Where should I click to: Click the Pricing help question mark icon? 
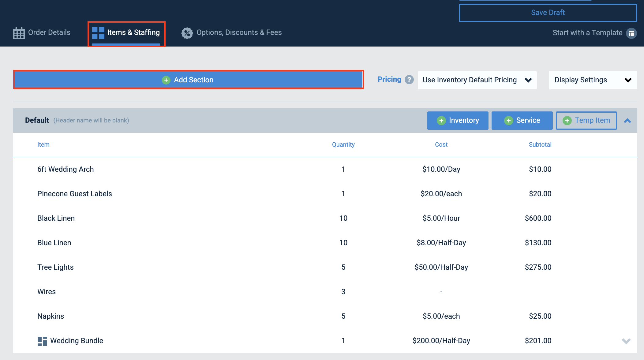(409, 80)
